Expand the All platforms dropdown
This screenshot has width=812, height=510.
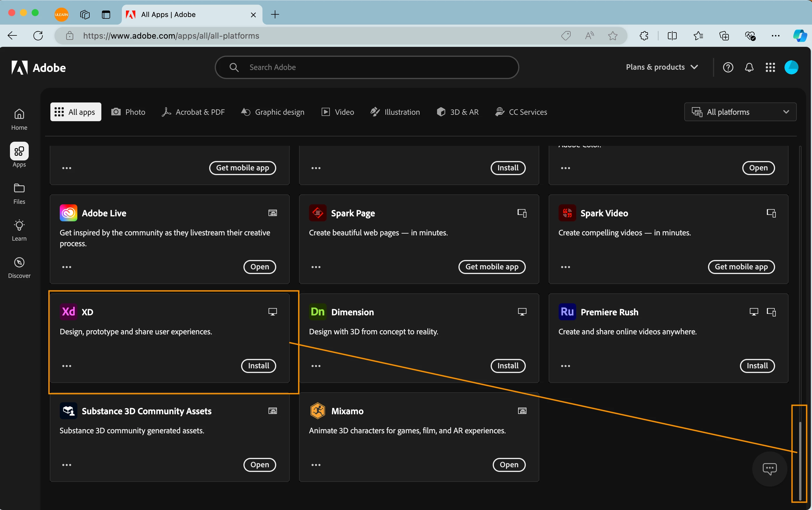pyautogui.click(x=740, y=112)
